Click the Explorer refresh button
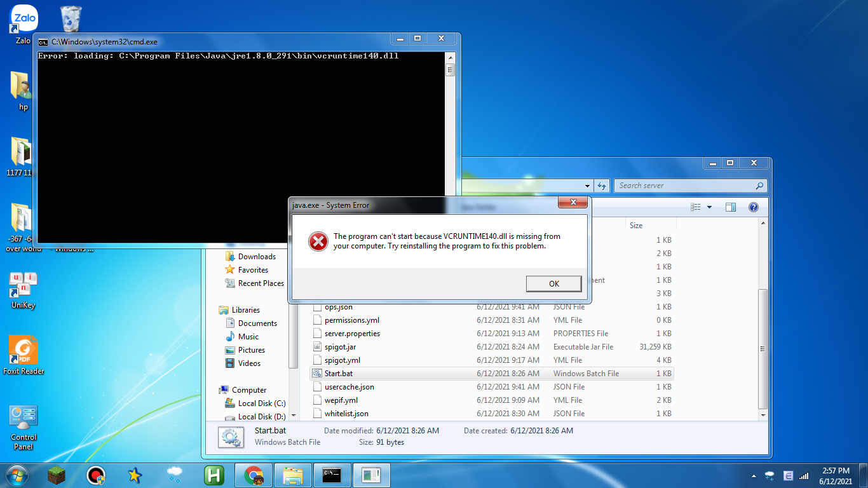 click(602, 186)
